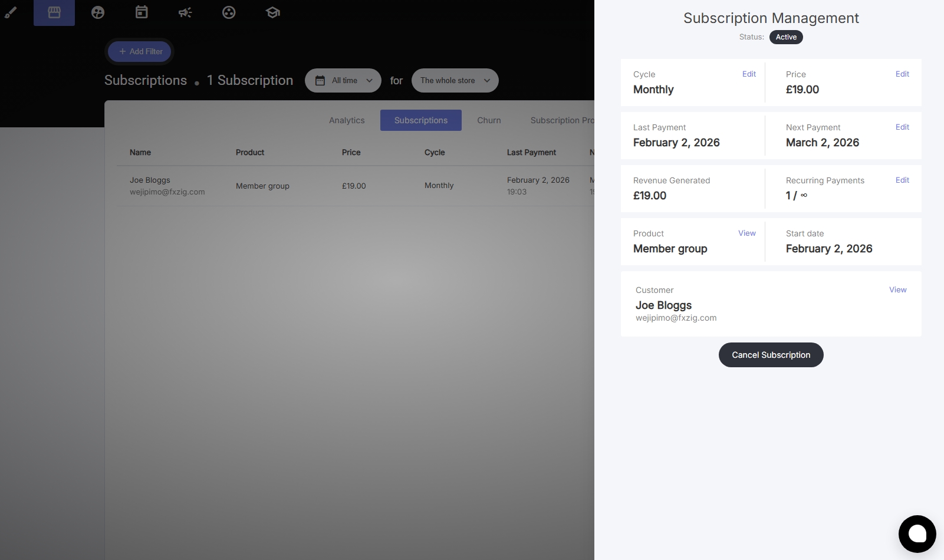The image size is (944, 560).
Task: Open the chat bubble widget
Action: [x=917, y=534]
